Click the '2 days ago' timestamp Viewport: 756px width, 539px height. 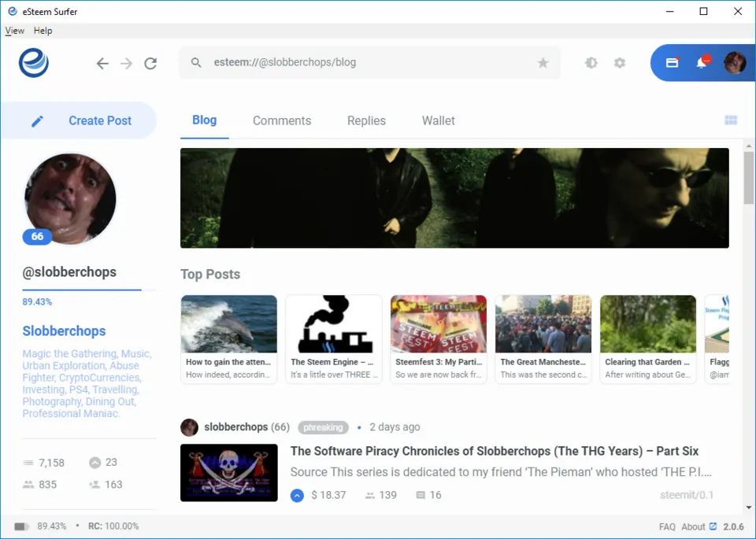click(395, 426)
